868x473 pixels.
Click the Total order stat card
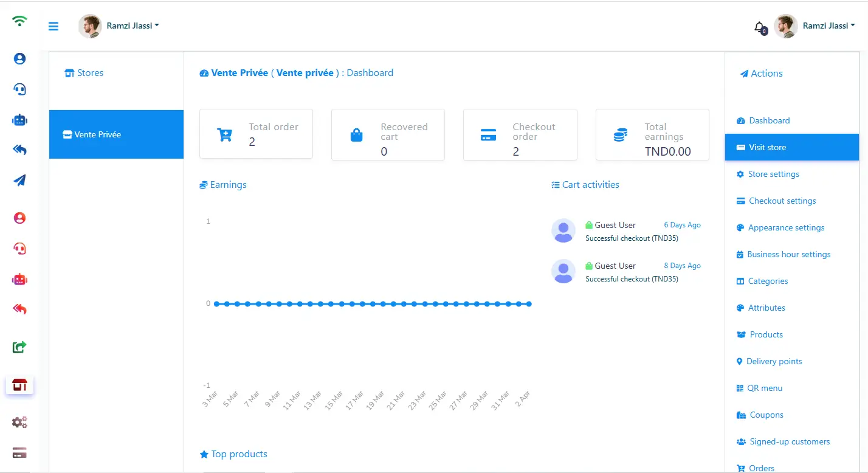256,134
